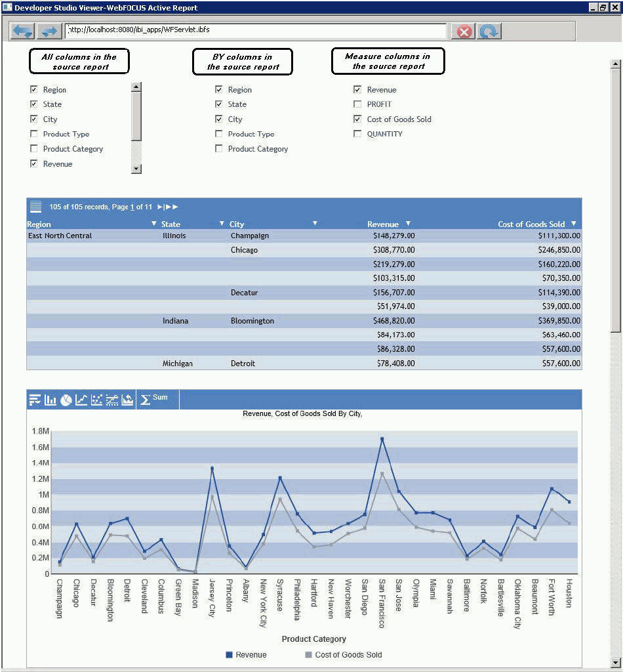
Task: Open the report table menu icon
Action: pos(35,207)
